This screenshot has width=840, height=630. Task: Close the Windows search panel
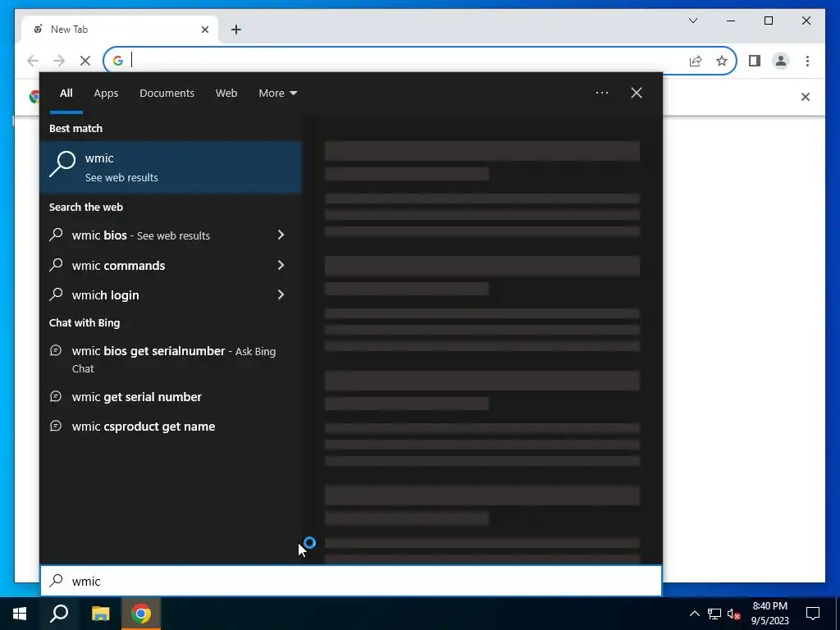tap(636, 94)
